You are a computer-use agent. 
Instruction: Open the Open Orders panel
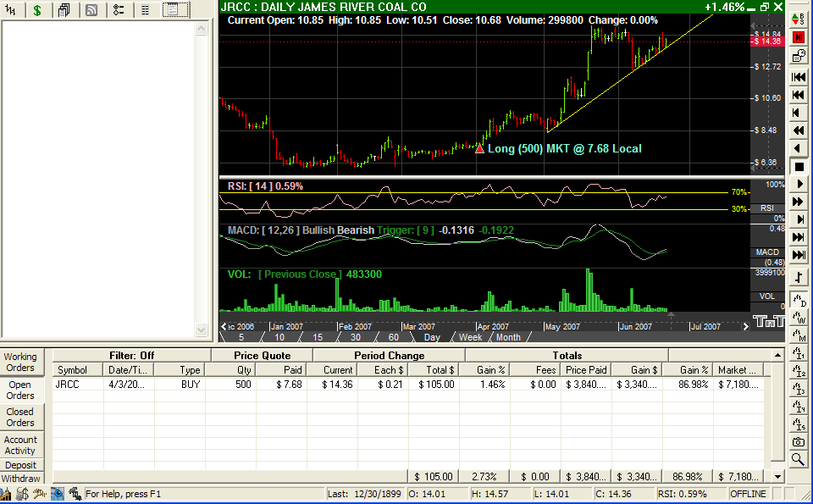click(x=20, y=390)
